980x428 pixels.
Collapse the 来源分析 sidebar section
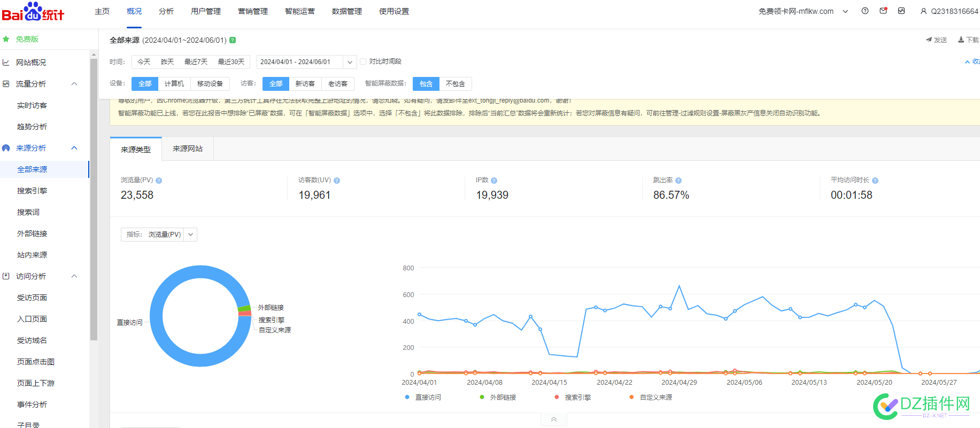(x=74, y=148)
